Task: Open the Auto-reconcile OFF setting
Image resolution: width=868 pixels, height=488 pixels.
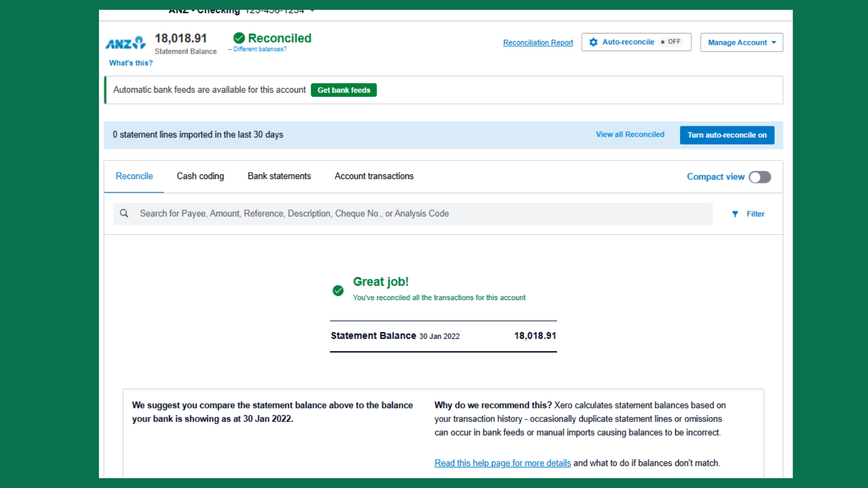Action: (636, 42)
